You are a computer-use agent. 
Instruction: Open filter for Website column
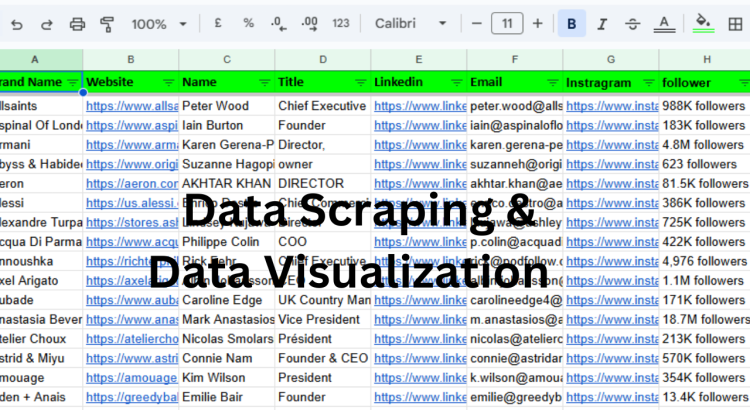(x=168, y=83)
